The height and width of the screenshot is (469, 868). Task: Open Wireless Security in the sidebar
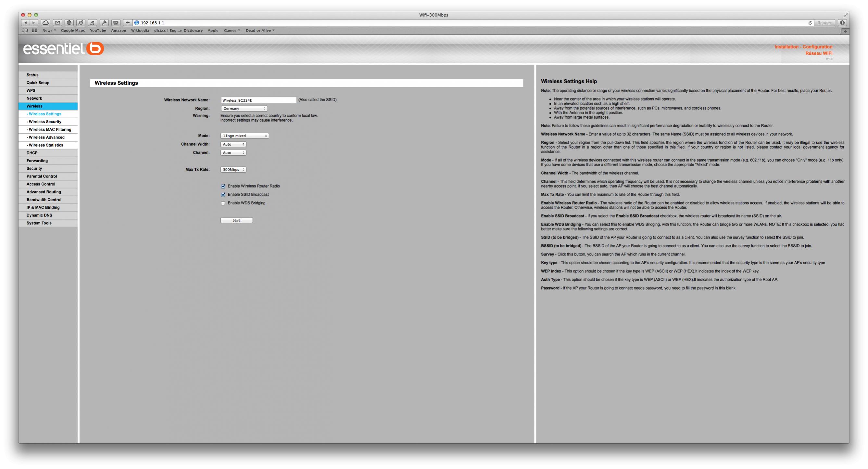click(x=45, y=122)
